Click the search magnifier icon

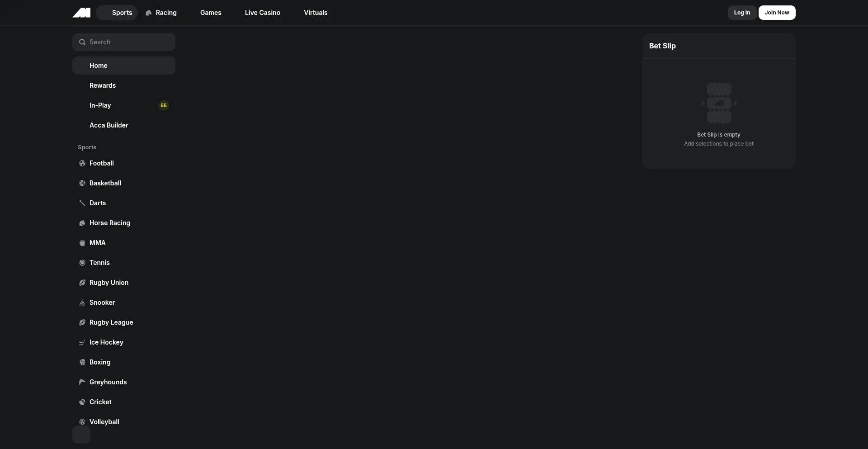click(x=82, y=42)
